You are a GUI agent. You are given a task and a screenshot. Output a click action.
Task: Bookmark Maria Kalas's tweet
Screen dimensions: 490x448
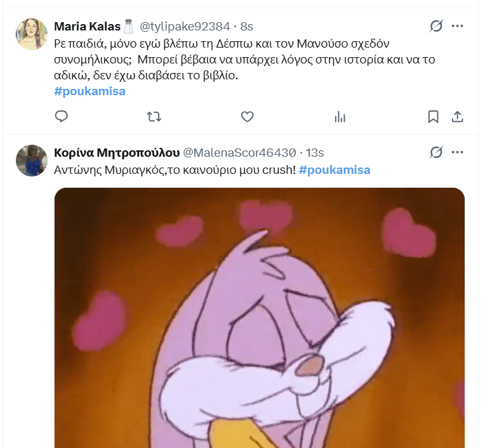pyautogui.click(x=433, y=117)
